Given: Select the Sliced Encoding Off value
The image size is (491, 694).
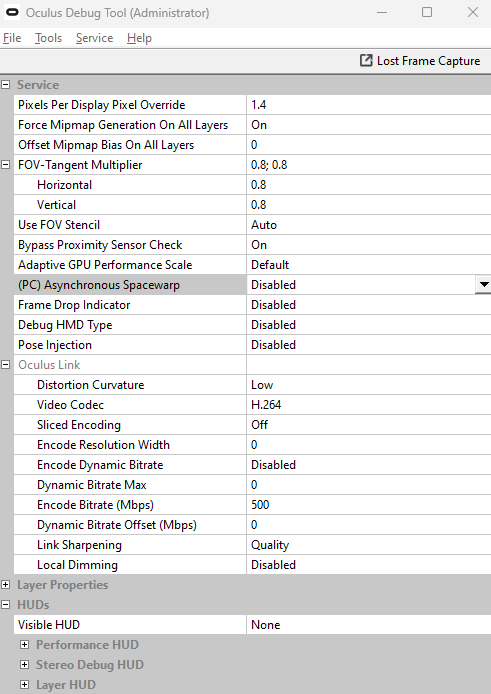Looking at the screenshot, I should [369, 424].
